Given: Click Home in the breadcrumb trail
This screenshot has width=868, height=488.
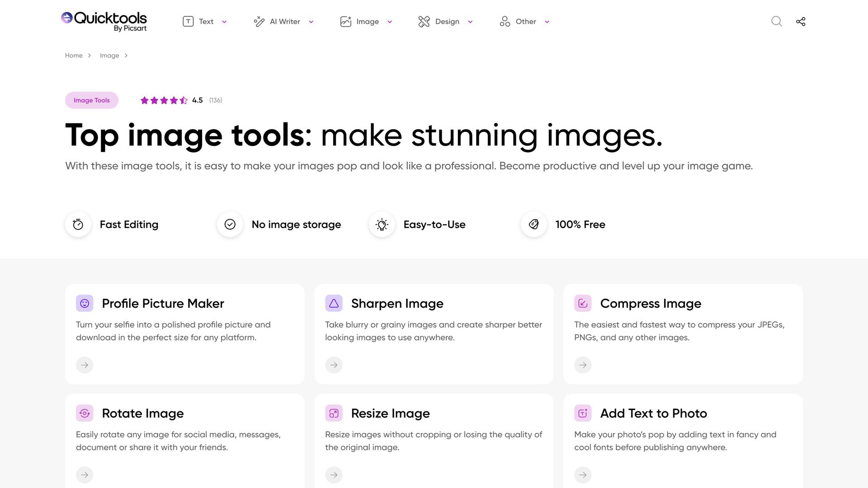Looking at the screenshot, I should (x=74, y=55).
